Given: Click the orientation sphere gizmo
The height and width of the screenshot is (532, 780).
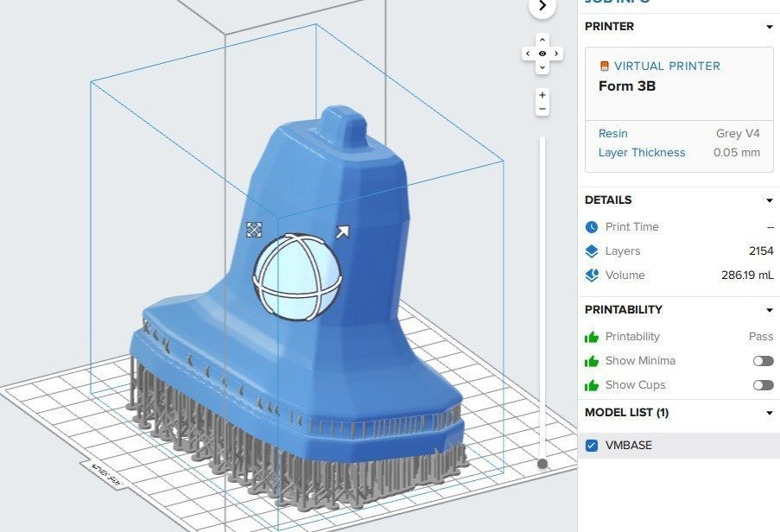Looking at the screenshot, I should pyautogui.click(x=297, y=277).
